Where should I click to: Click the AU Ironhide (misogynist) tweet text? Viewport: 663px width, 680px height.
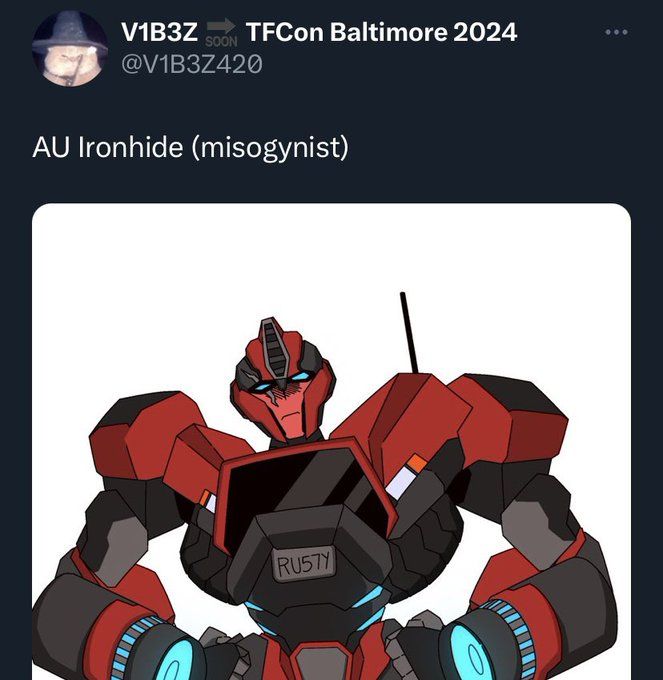[x=190, y=148]
